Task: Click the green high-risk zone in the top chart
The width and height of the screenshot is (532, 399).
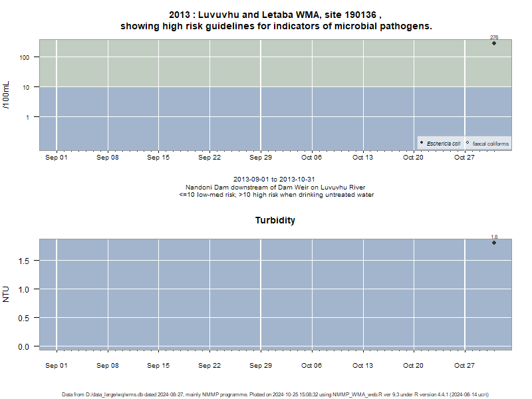Action: [275, 63]
